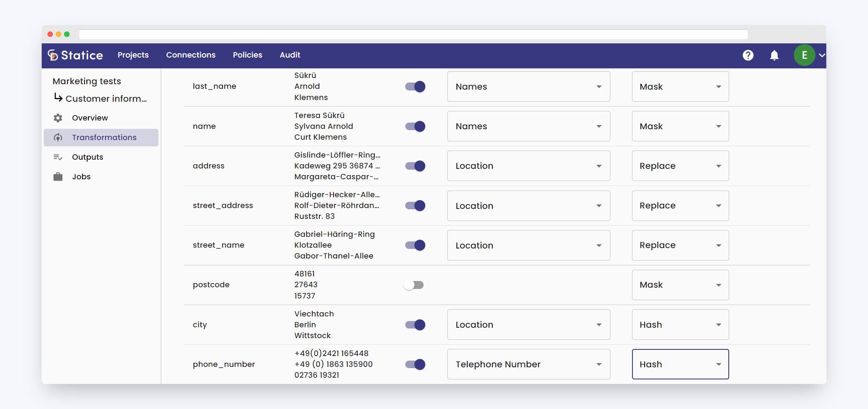Click the Jobs briefcase icon
Viewport: 868px width, 409px height.
click(58, 177)
